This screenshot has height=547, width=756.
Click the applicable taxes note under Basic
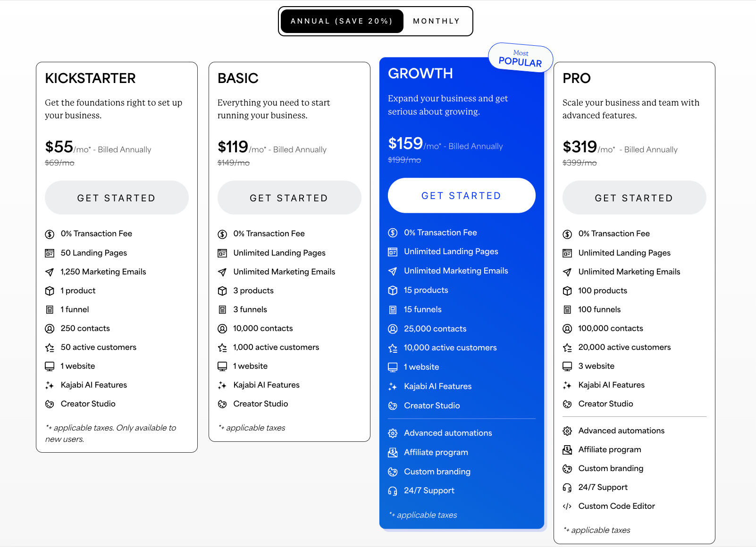[x=252, y=428]
